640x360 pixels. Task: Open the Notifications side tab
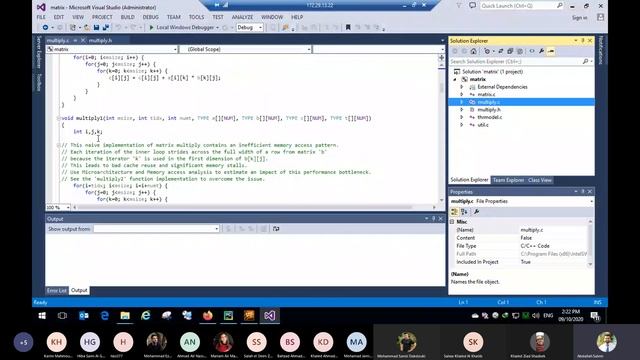[x=600, y=50]
